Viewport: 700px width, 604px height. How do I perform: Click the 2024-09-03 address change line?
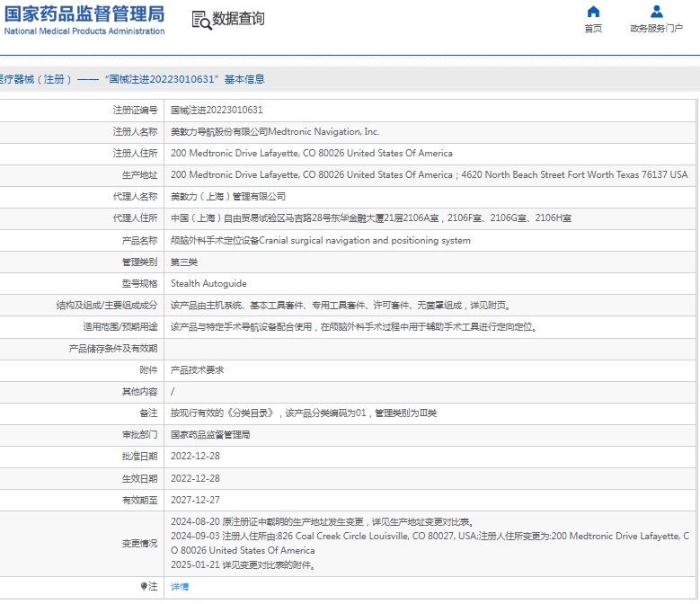coord(430,543)
